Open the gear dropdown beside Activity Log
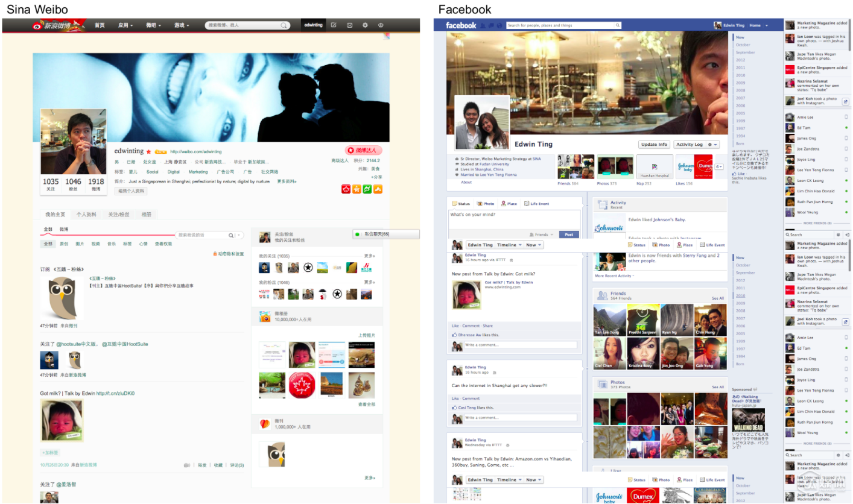 click(712, 145)
